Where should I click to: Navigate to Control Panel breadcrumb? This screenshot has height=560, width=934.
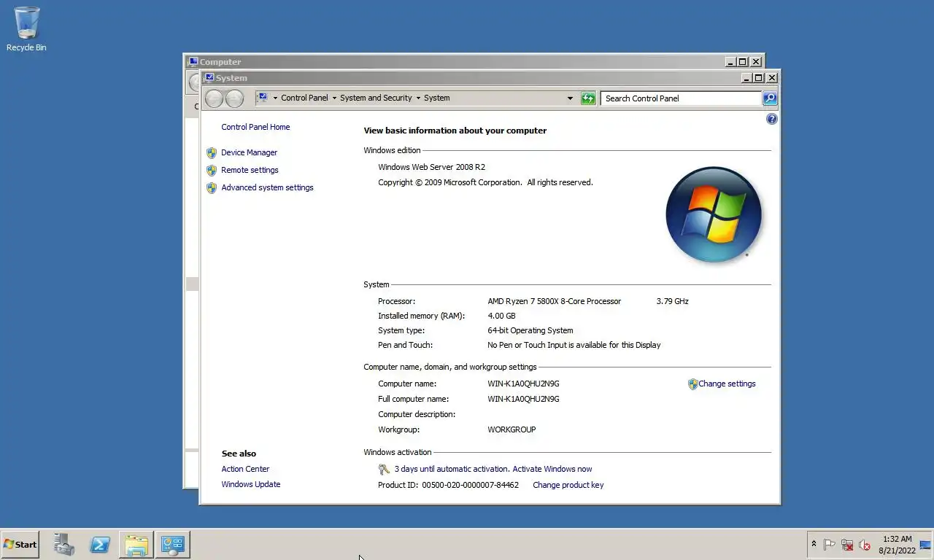point(304,98)
